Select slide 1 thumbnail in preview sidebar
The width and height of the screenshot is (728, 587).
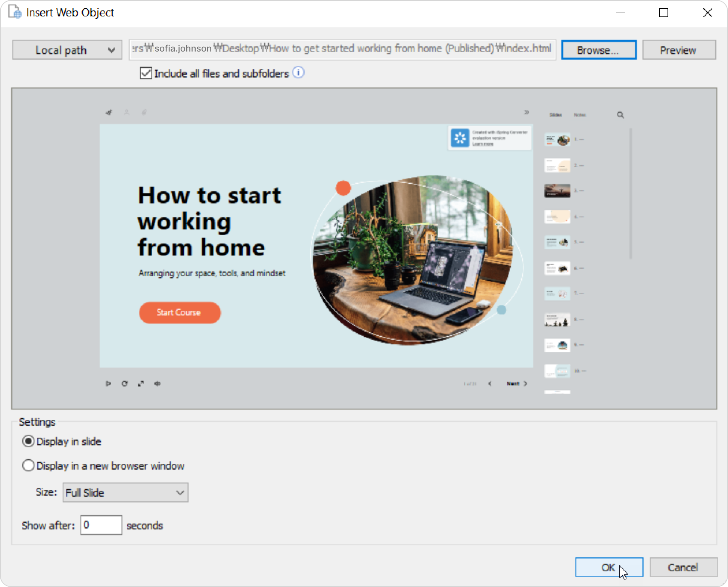pos(557,140)
